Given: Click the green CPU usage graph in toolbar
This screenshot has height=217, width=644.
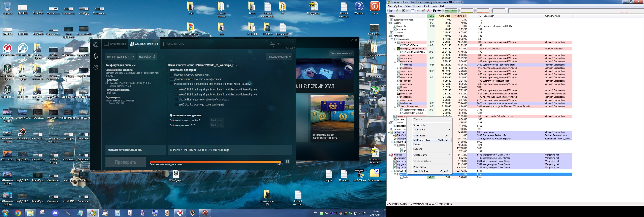Looking at the screenshot, I should click(451, 11).
